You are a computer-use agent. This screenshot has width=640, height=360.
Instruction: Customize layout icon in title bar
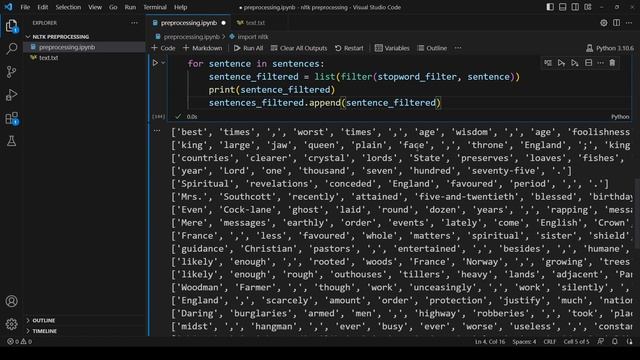pos(588,7)
